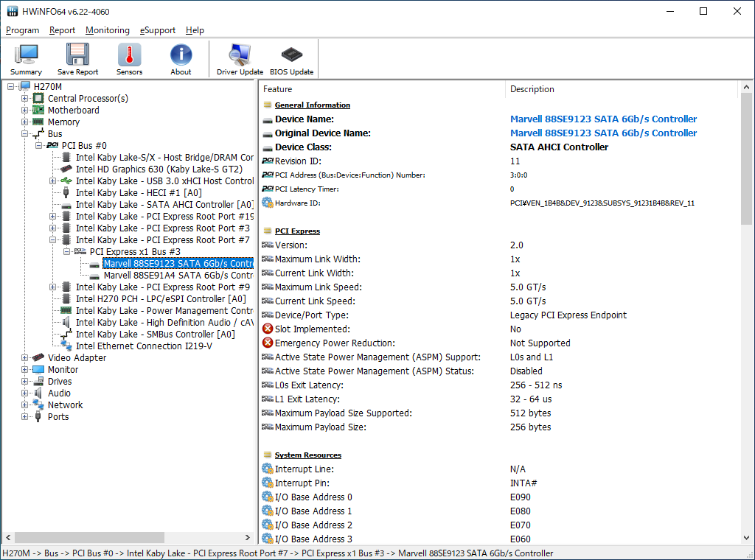Open the Monitoring menu
755x560 pixels.
(108, 29)
